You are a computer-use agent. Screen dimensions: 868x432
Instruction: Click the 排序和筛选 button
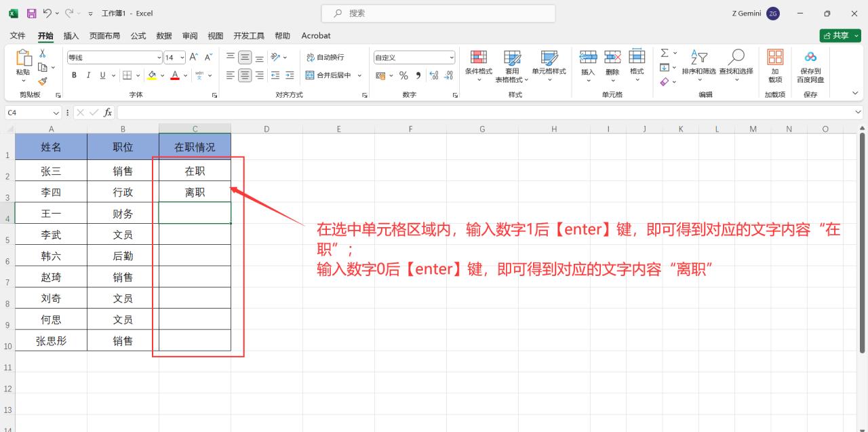698,65
